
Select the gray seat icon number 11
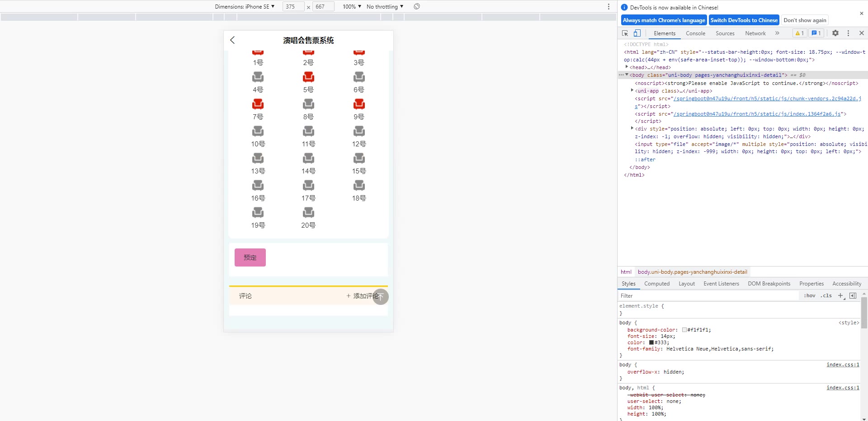308,131
